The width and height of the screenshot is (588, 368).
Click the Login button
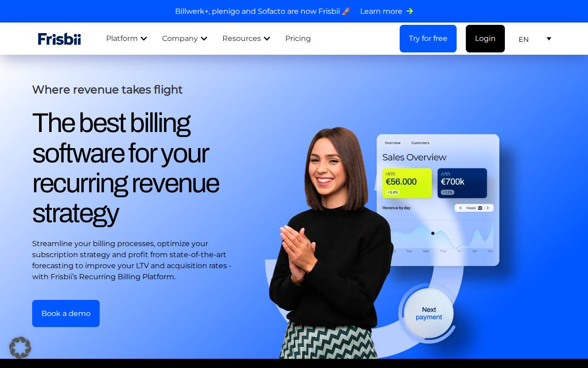tap(485, 39)
